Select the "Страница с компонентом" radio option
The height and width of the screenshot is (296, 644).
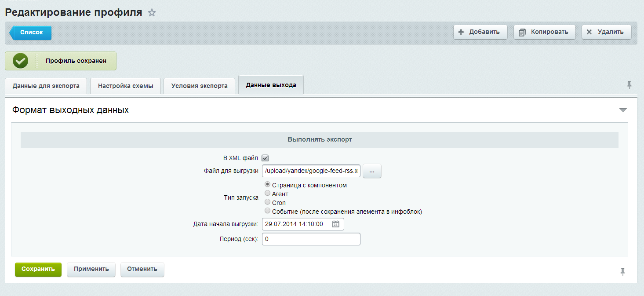(267, 185)
